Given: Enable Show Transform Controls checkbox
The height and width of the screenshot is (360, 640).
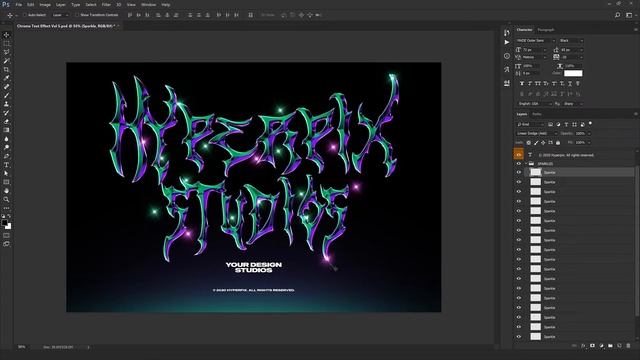Looking at the screenshot, I should [77, 15].
